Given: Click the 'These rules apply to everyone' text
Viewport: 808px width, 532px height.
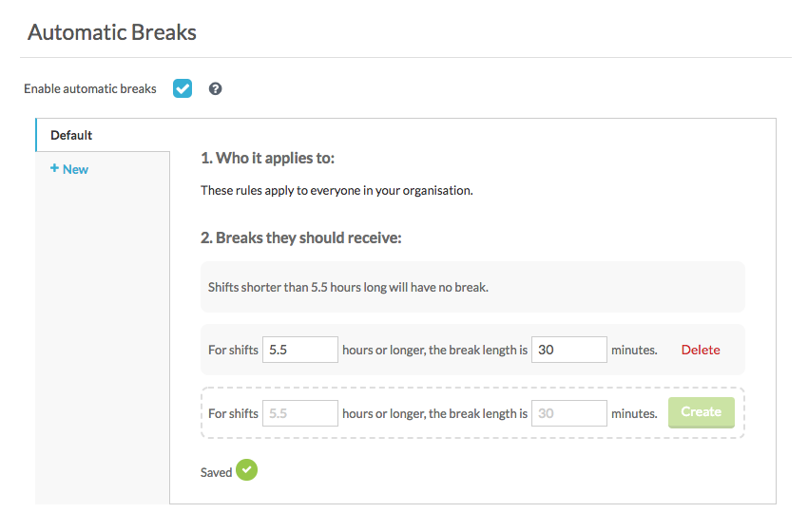Looking at the screenshot, I should point(337,190).
